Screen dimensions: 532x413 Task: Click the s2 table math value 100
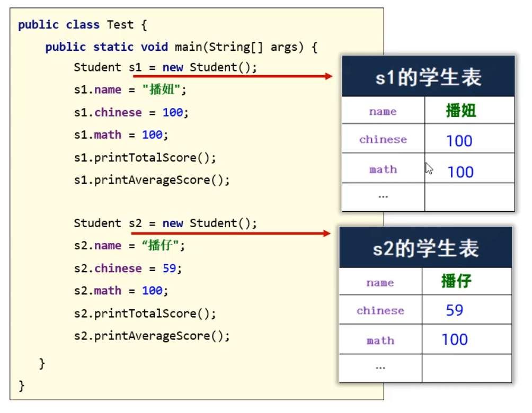(455, 339)
